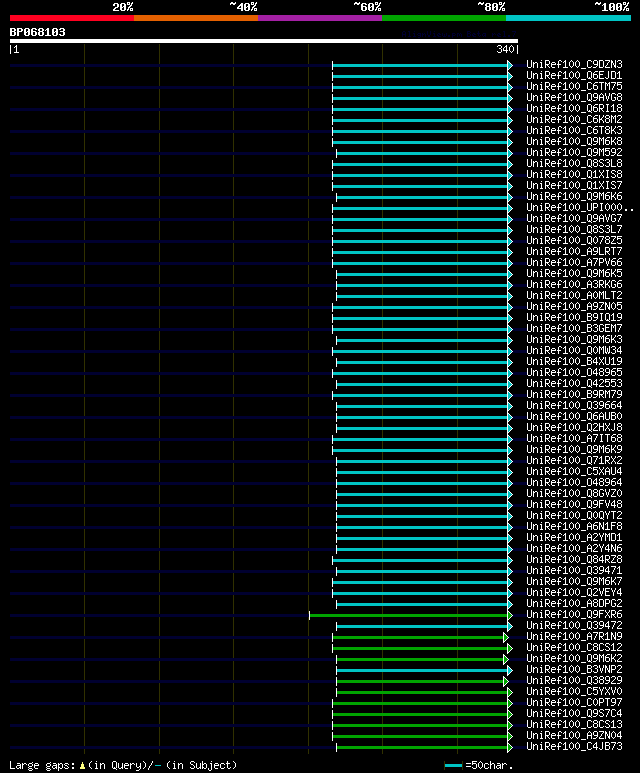Select the UniRef100_Q2VEY4 label
This screenshot has height=773, width=640.
pos(574,593)
